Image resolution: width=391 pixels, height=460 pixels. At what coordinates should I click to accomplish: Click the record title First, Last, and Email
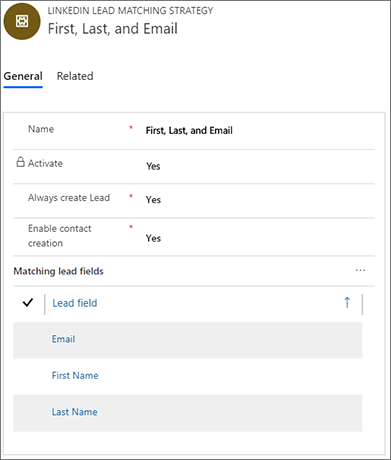pos(113,29)
